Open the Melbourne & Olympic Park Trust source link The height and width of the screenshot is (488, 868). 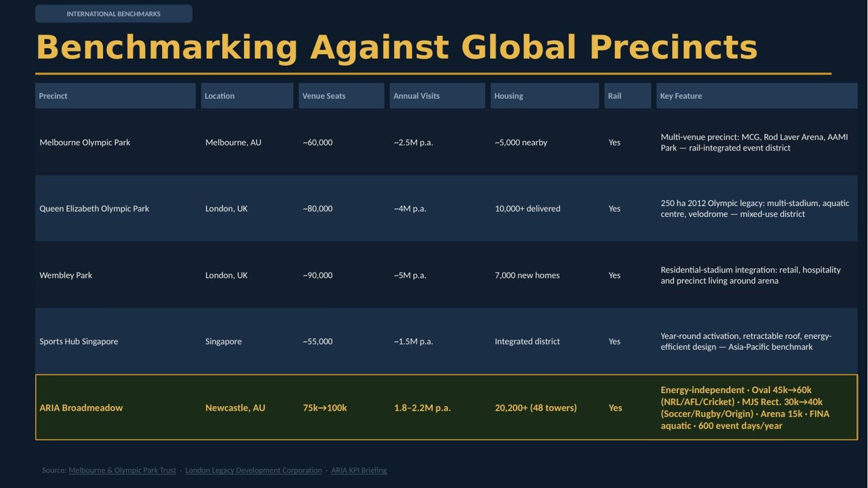point(122,470)
